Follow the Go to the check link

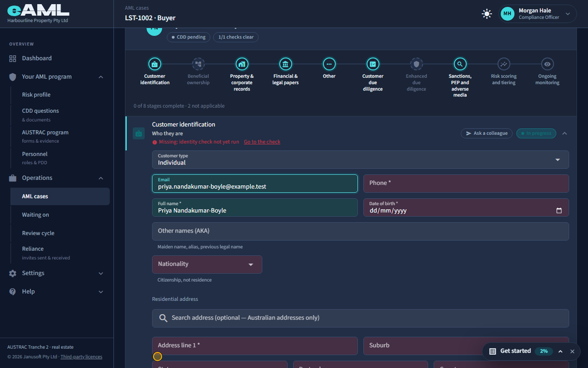(262, 142)
